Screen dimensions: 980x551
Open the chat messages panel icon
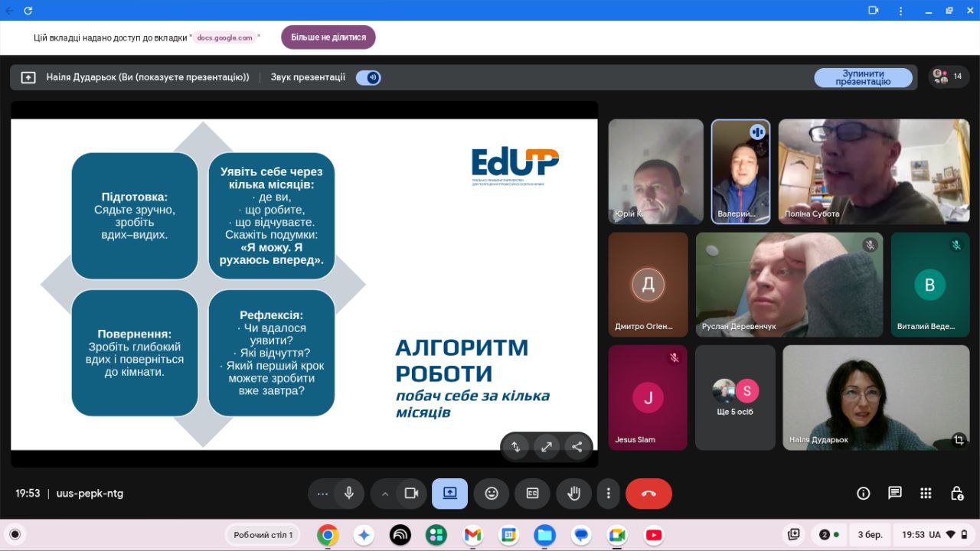(x=894, y=494)
